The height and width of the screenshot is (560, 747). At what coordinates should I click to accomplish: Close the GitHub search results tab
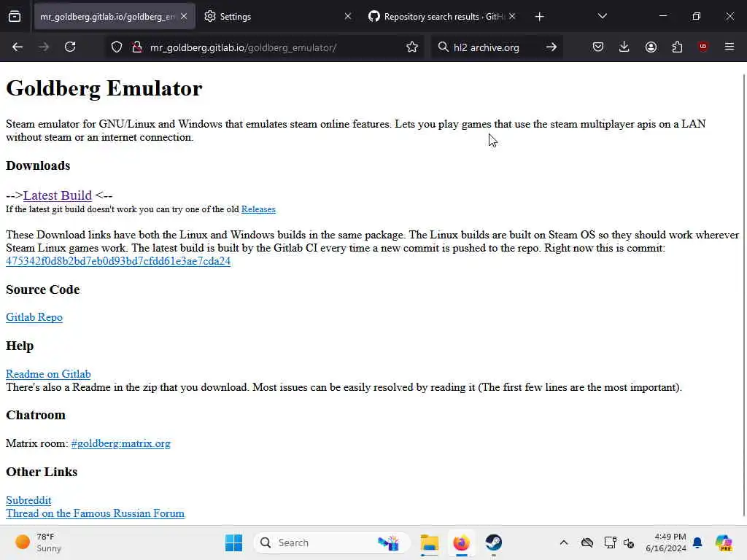512,17
